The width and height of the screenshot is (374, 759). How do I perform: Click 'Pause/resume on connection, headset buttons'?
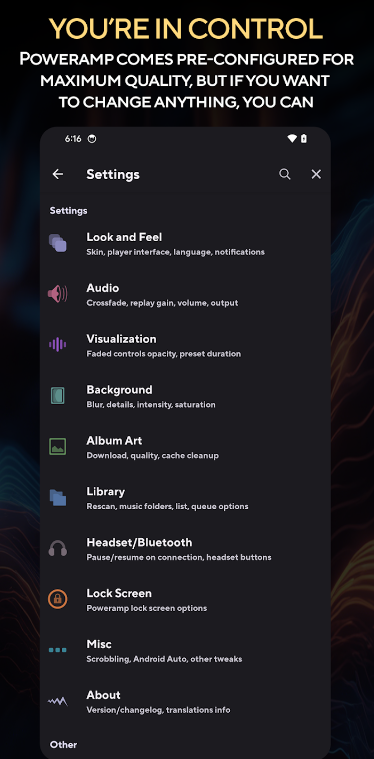point(179,557)
